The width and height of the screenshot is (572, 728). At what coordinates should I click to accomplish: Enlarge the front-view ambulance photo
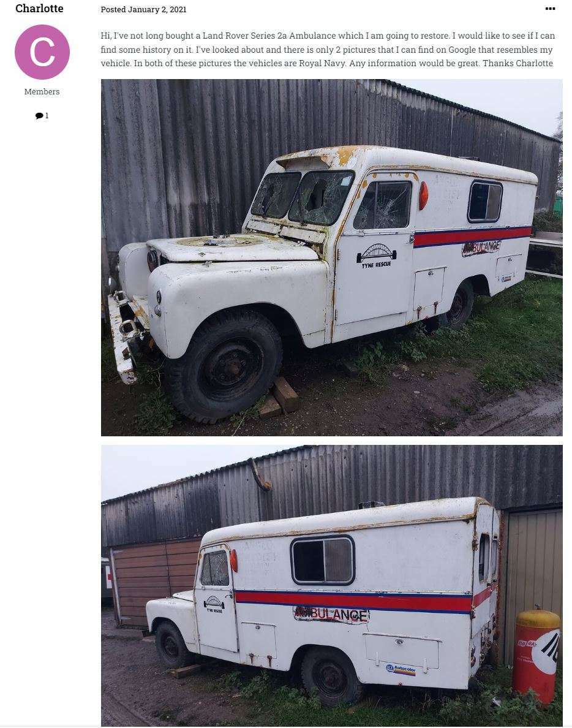coord(332,257)
